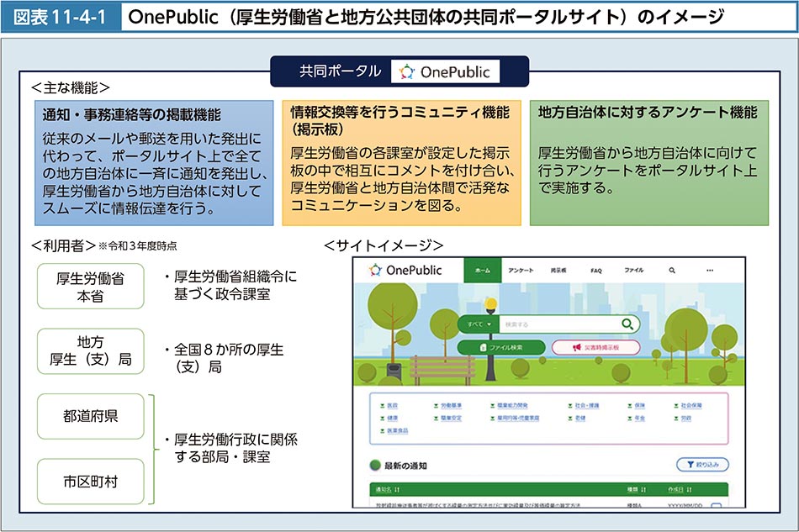Go to the 掲示板 tab

[x=557, y=271]
